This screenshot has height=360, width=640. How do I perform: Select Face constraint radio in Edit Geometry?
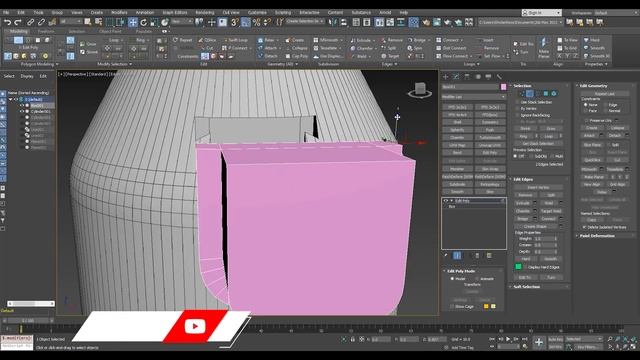point(586,111)
